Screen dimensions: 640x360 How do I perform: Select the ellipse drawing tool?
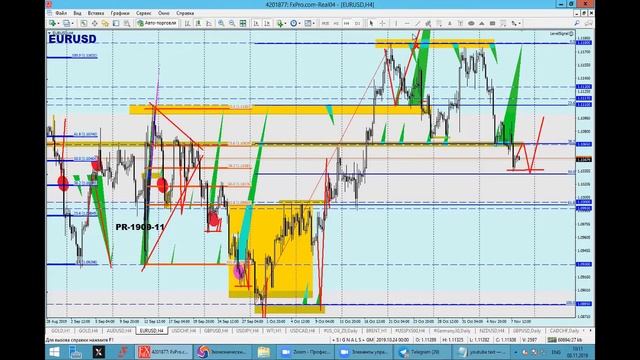(x=471, y=23)
